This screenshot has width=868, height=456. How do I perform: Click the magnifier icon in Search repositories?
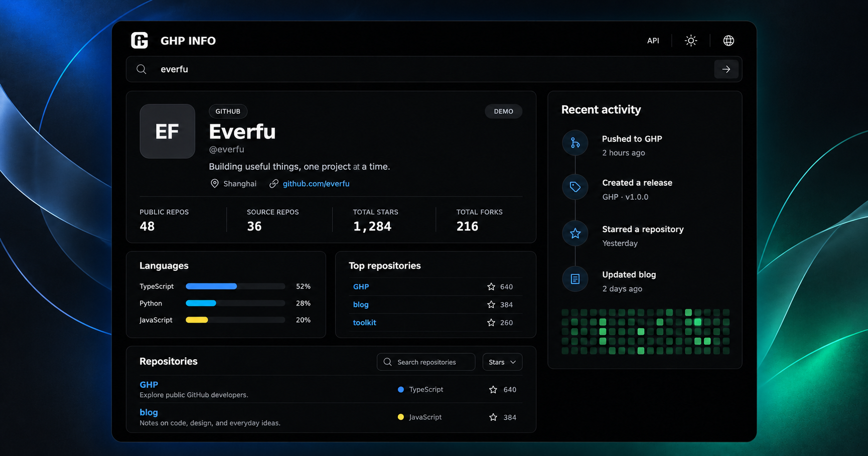point(387,362)
